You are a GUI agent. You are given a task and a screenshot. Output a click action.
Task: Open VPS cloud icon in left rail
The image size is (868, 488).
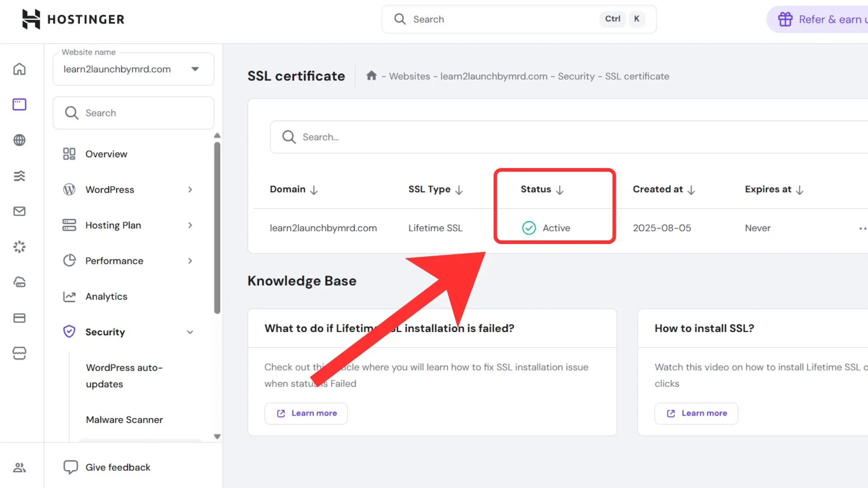coord(19,282)
